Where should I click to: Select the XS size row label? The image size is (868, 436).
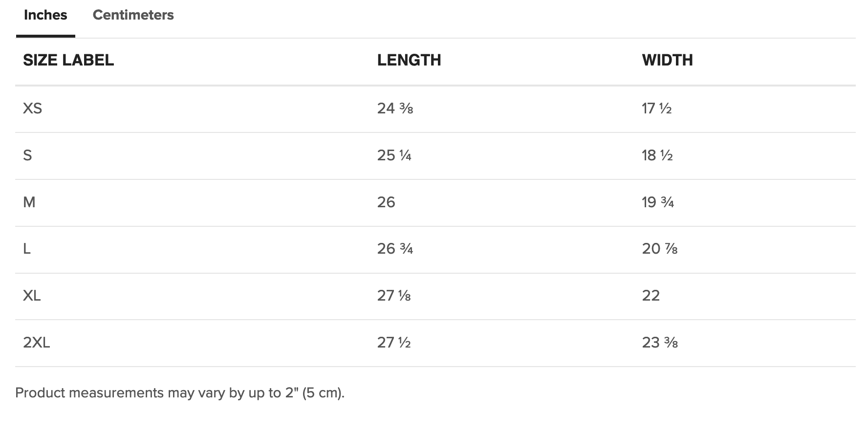(x=33, y=109)
